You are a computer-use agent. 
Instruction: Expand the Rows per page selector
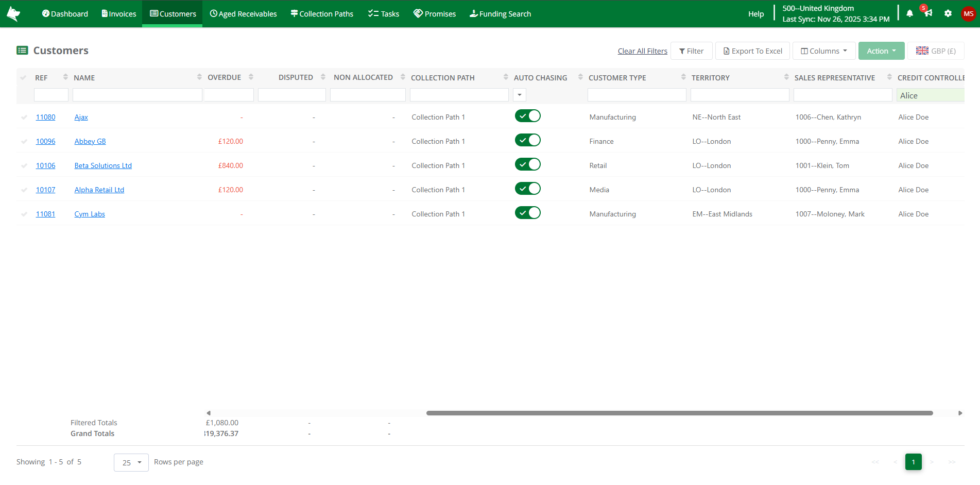pyautogui.click(x=131, y=462)
